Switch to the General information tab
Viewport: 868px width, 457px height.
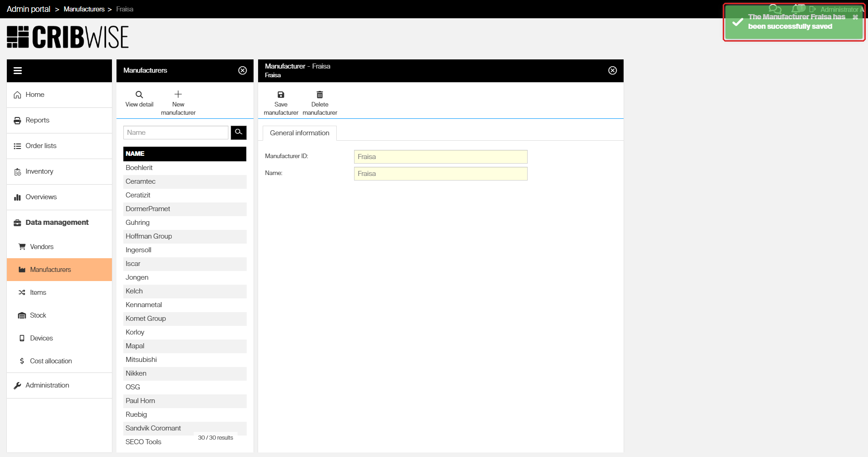(300, 133)
